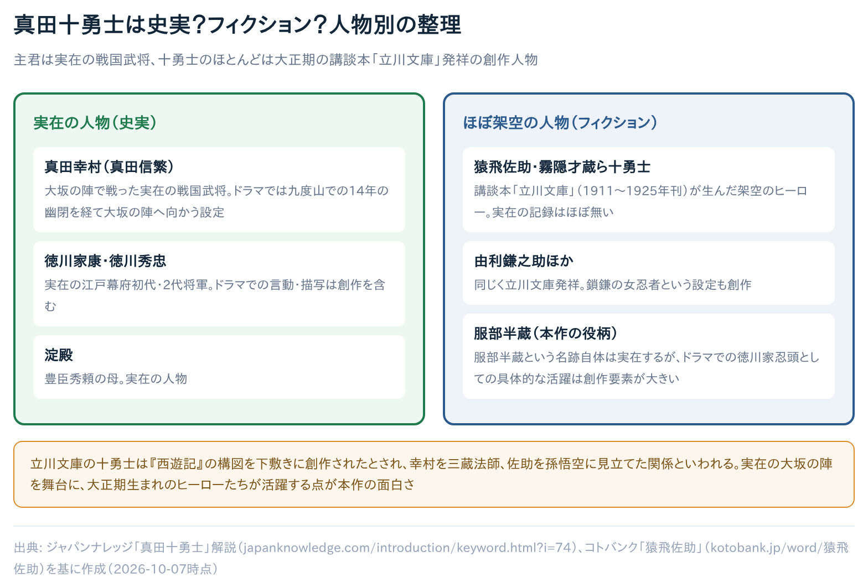Click the note beginning '立川文庫の十勇士は『西遊記』の構図'

coord(432,474)
